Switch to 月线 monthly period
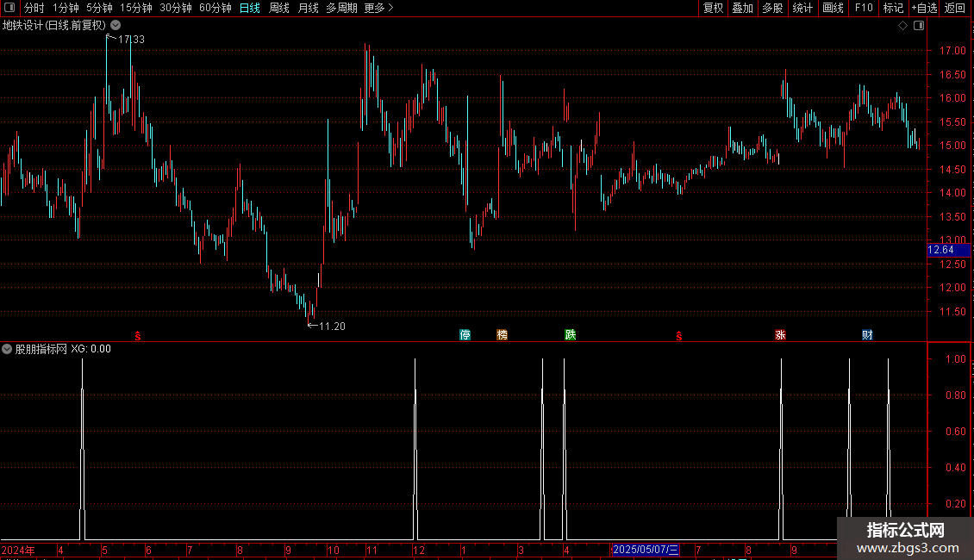This screenshot has height=560, width=974. (308, 8)
